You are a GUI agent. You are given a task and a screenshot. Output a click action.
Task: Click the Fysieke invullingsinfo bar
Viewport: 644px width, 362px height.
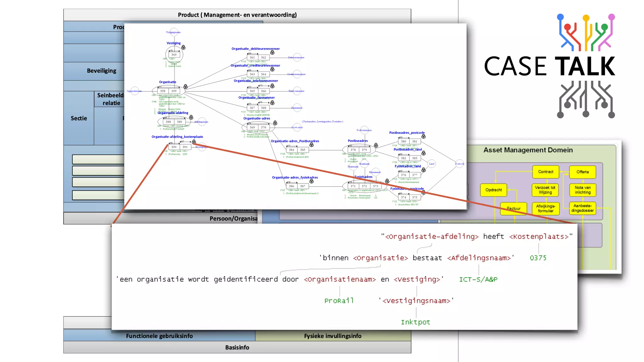(x=332, y=336)
